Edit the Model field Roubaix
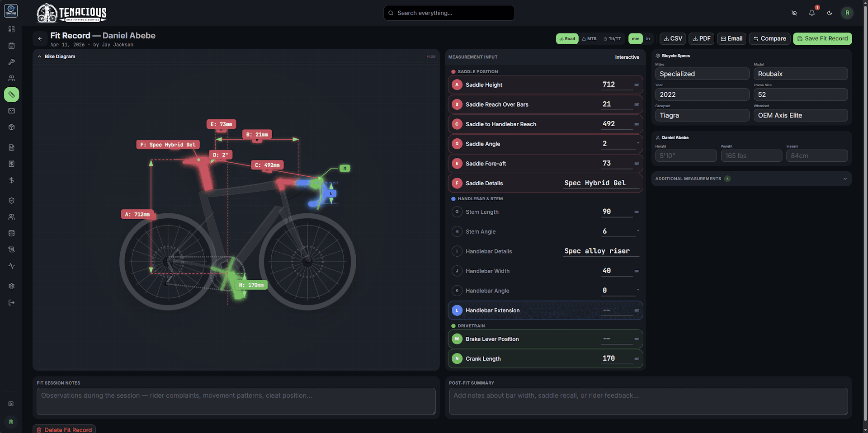The image size is (868, 433). [800, 74]
